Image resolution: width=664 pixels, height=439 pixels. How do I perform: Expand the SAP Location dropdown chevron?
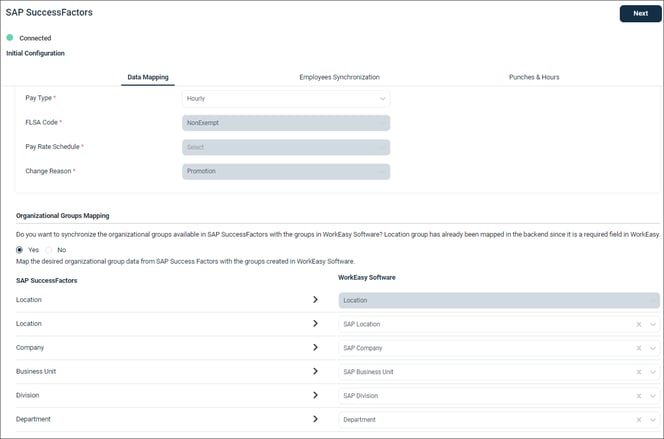point(653,324)
